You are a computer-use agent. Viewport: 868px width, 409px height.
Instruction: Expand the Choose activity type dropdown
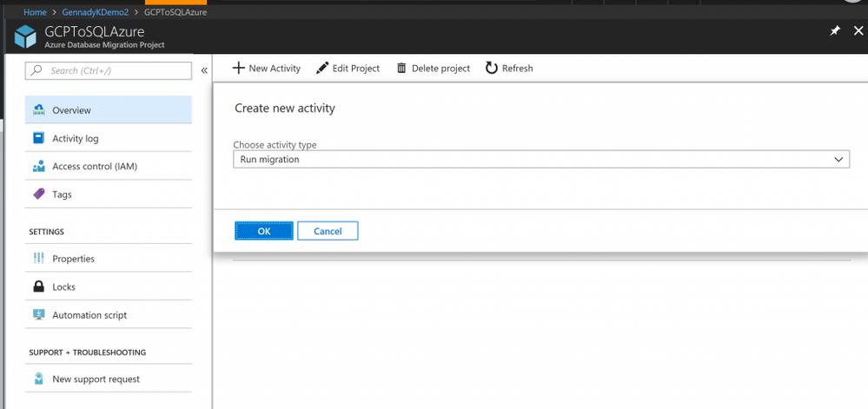[x=540, y=160]
